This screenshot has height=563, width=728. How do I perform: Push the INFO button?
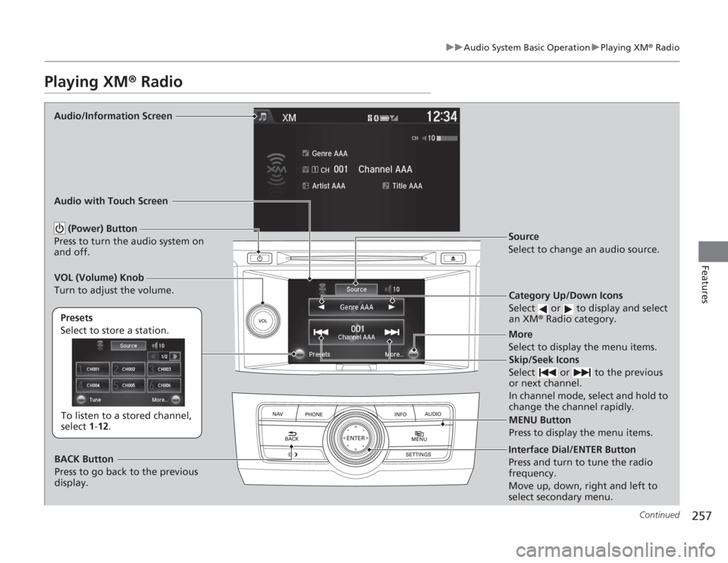pos(400,414)
